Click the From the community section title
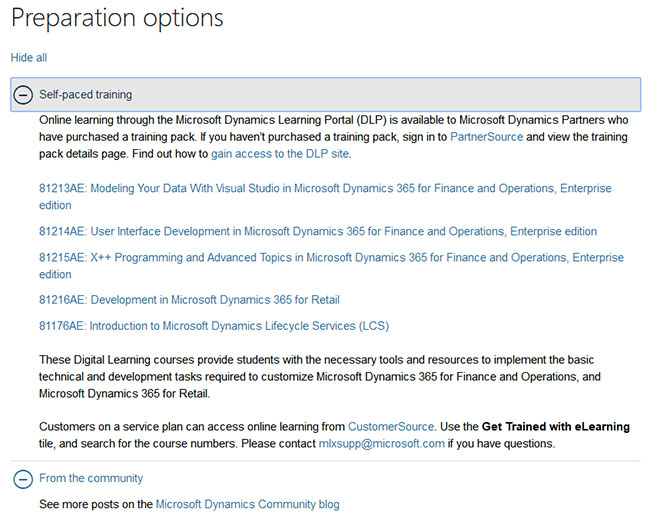650x522 pixels. coord(91,478)
